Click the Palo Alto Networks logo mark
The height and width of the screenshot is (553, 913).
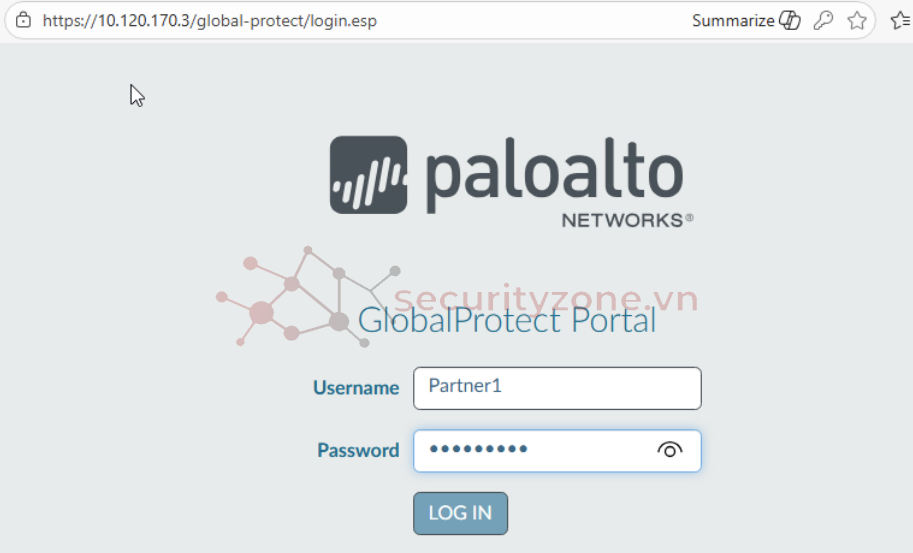click(x=369, y=175)
